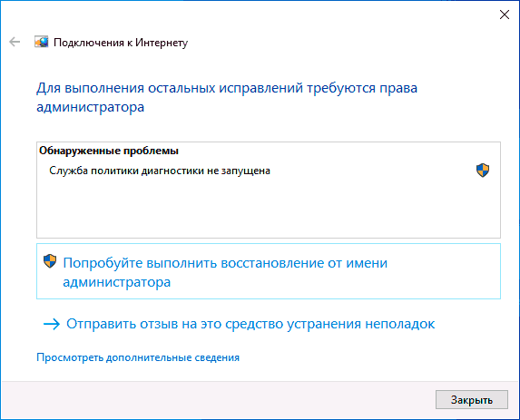
Task: Go back using the left arrow
Action: point(15,42)
